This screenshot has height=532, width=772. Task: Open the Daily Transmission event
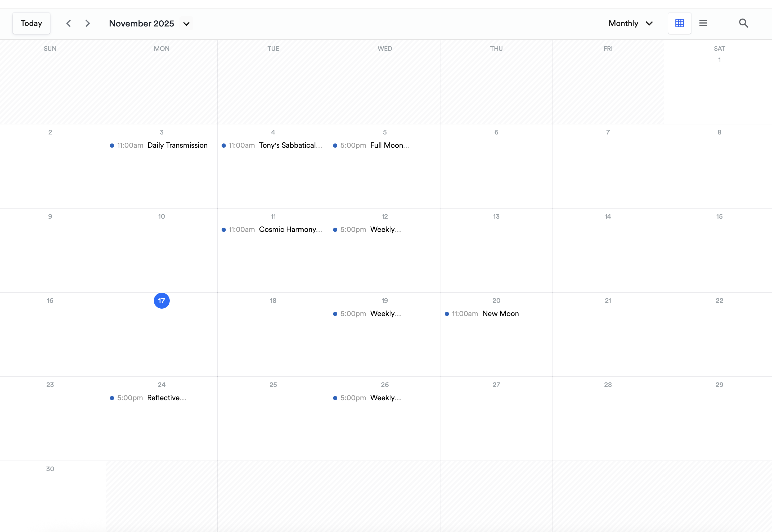177,145
